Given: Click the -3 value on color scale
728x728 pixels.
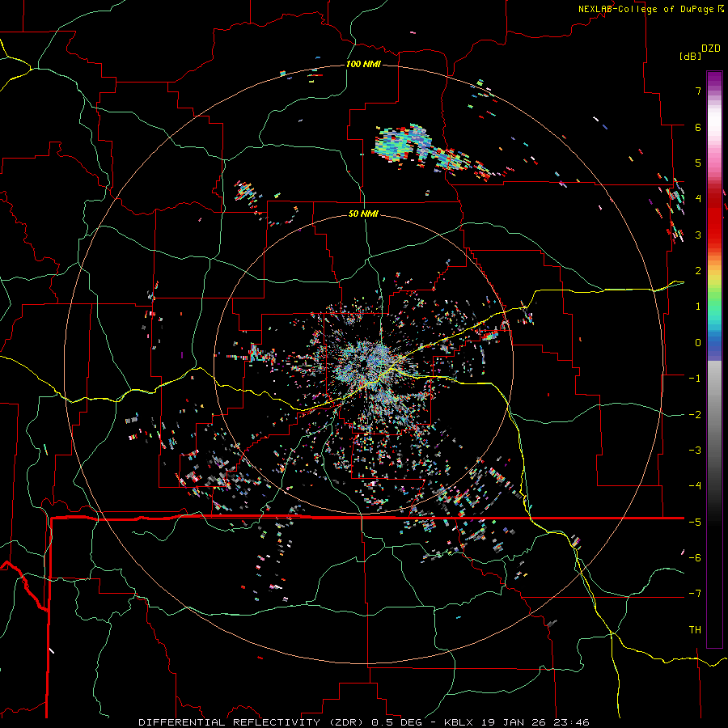Looking at the screenshot, I should [x=695, y=451].
